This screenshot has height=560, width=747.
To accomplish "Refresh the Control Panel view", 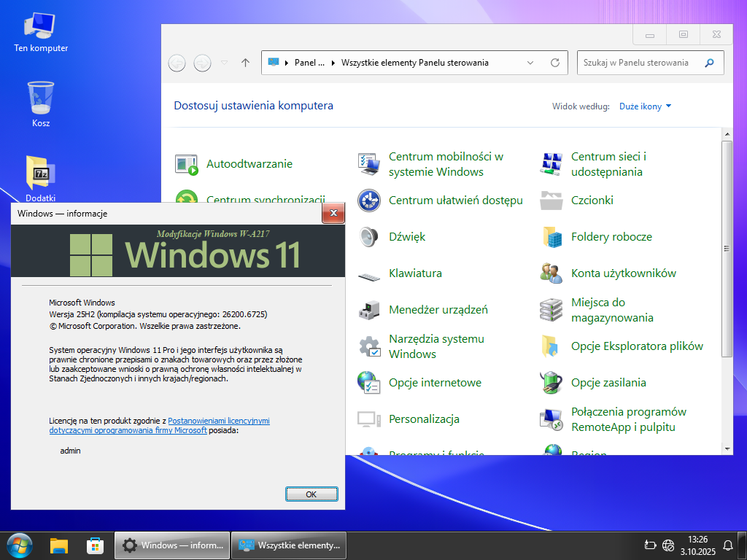I will (x=555, y=63).
